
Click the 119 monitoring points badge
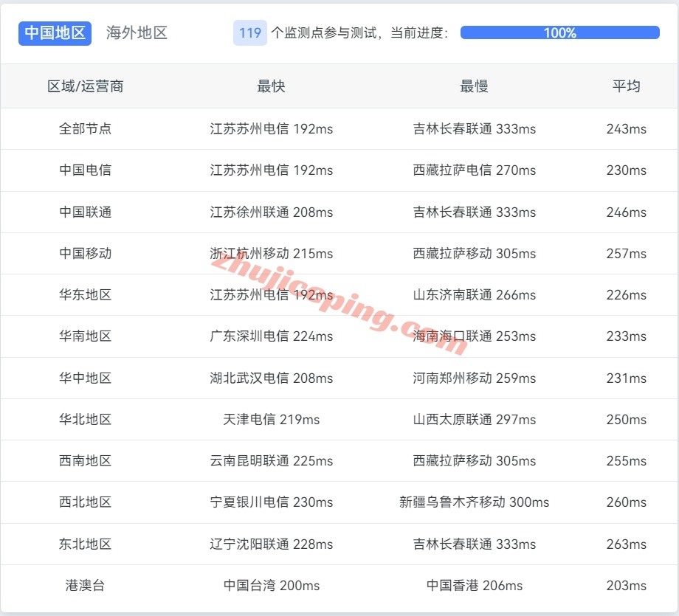(250, 33)
